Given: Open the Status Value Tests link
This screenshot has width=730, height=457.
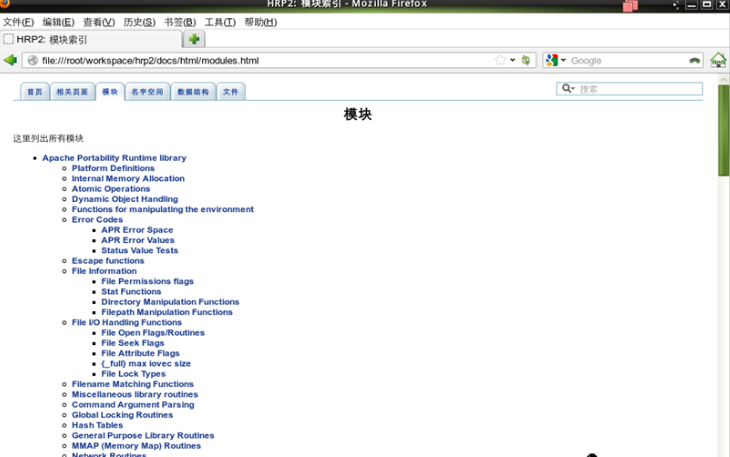Looking at the screenshot, I should point(140,250).
